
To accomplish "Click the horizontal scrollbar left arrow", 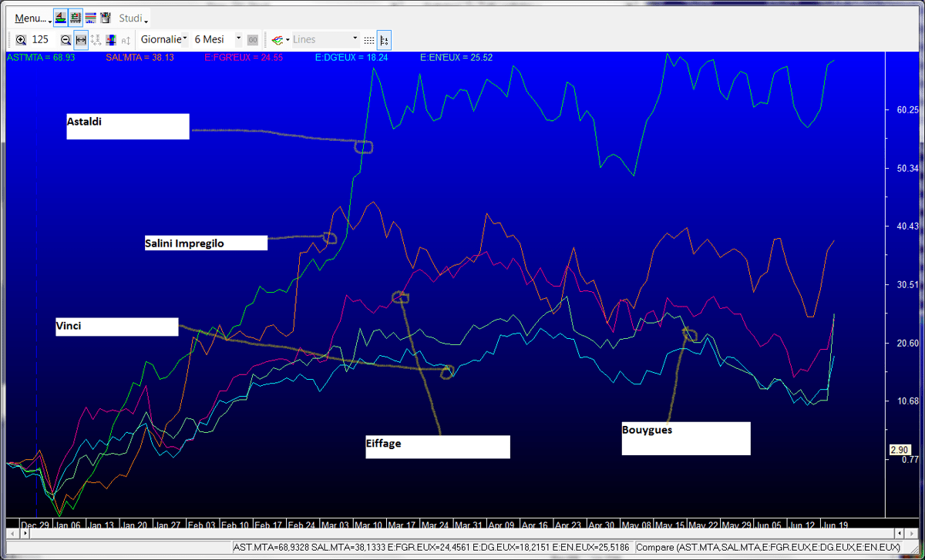I will [x=11, y=533].
